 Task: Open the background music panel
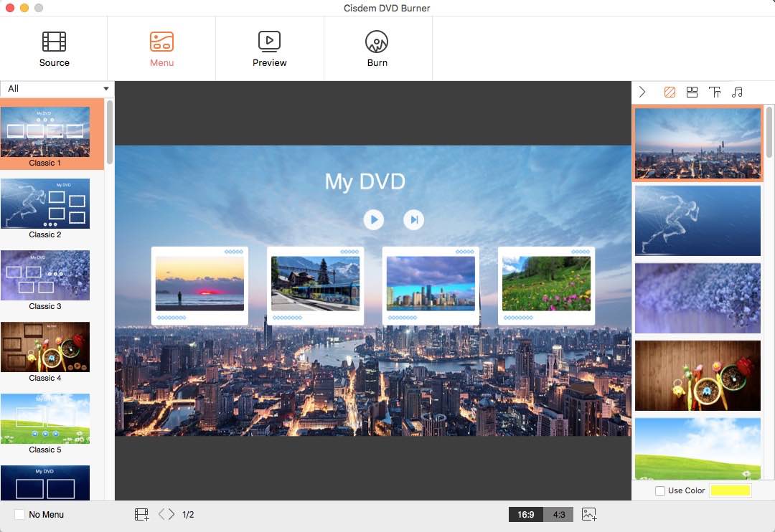[737, 92]
